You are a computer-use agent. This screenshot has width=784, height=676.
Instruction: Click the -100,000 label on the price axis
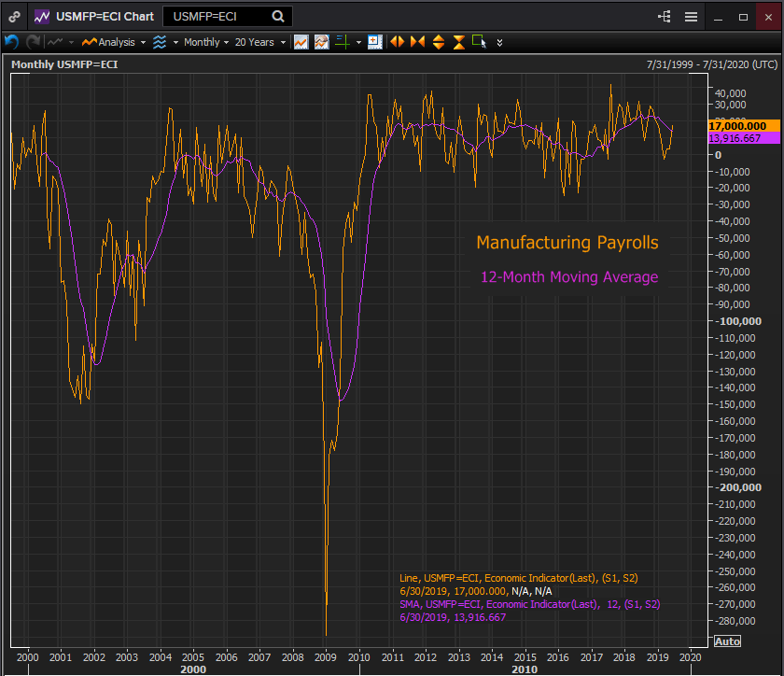tap(739, 321)
